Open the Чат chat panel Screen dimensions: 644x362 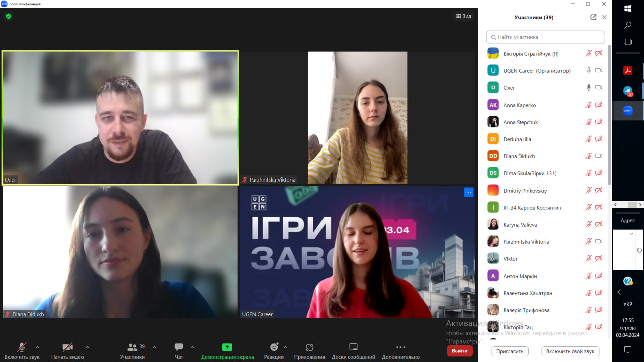pos(179,350)
